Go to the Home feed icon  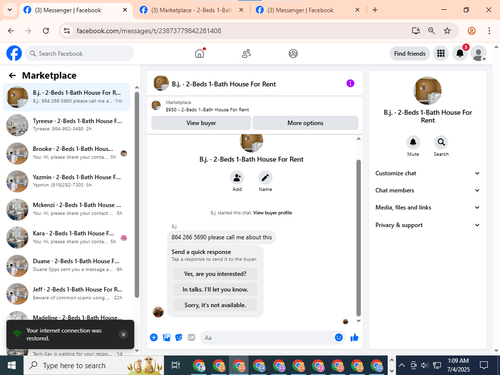click(199, 53)
